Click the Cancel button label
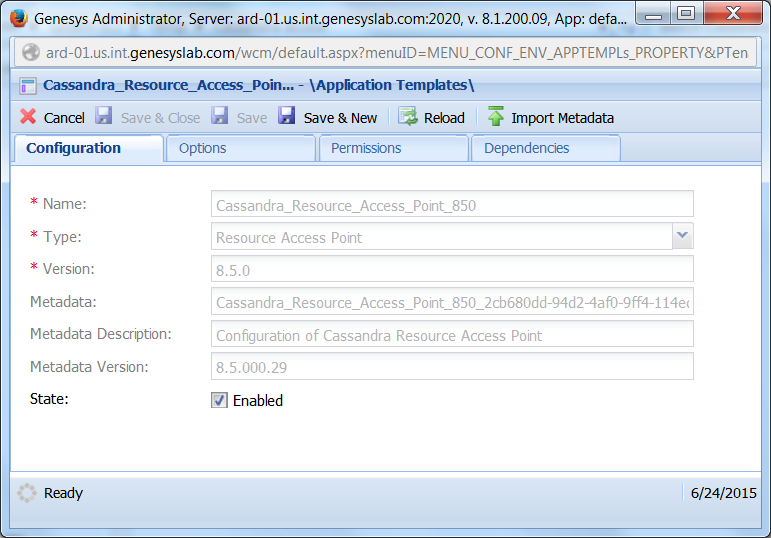Screen dimensions: 771x538 (64, 118)
